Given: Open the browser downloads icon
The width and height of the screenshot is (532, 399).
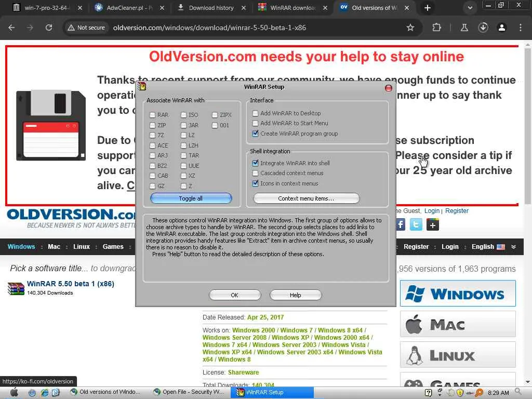Looking at the screenshot, I should [483, 28].
